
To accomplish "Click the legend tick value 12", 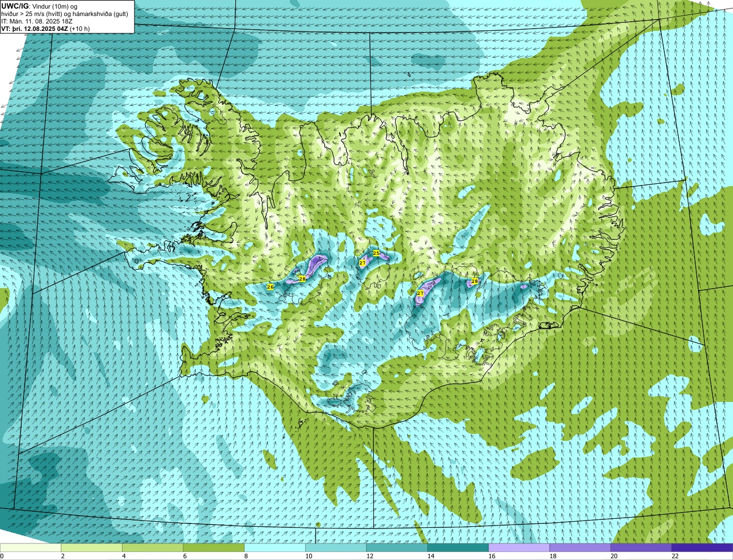I will click(x=370, y=556).
